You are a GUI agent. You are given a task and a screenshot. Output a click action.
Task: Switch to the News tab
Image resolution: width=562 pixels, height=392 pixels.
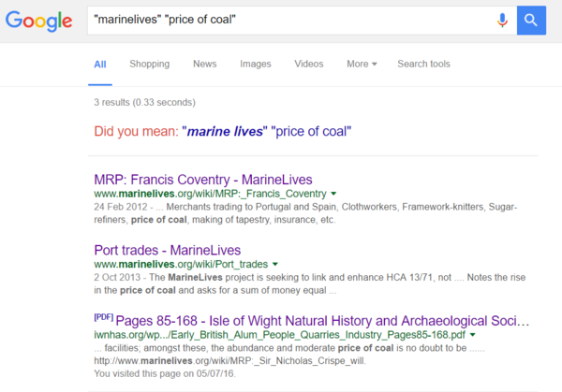click(x=204, y=64)
